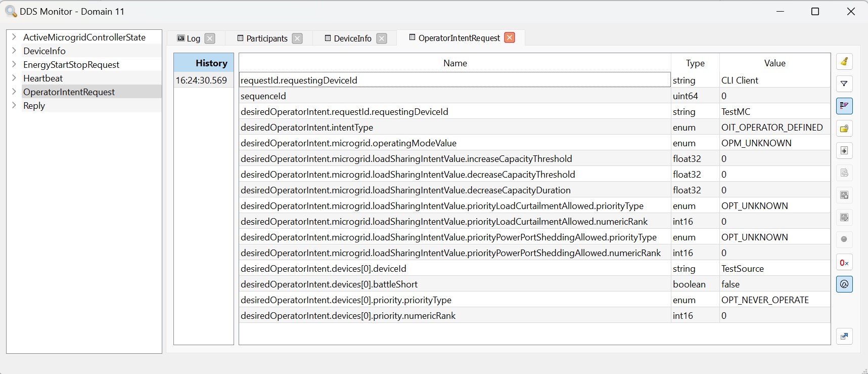
Task: Expand the ActiveMicrogridControllerState tree node
Action: click(x=14, y=37)
